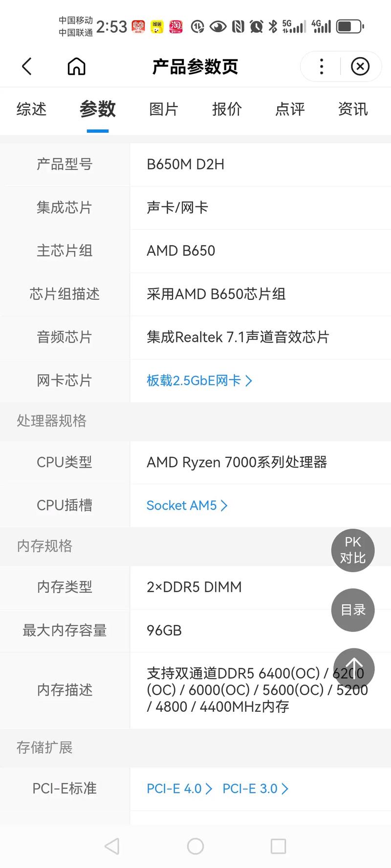Tap the home icon in the navigation bar
This screenshot has height=868, width=391.
(76, 66)
